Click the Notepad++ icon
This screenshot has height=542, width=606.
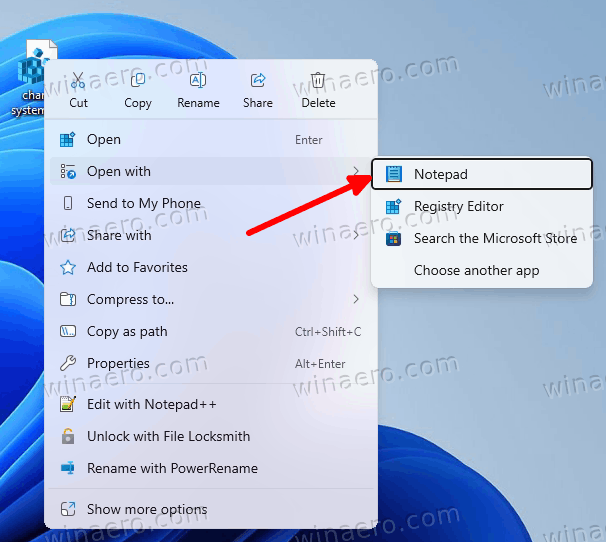(x=68, y=404)
